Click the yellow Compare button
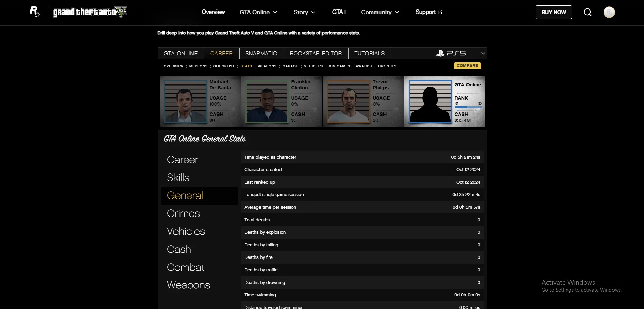Viewport: 644px width, 309px height. tap(467, 66)
